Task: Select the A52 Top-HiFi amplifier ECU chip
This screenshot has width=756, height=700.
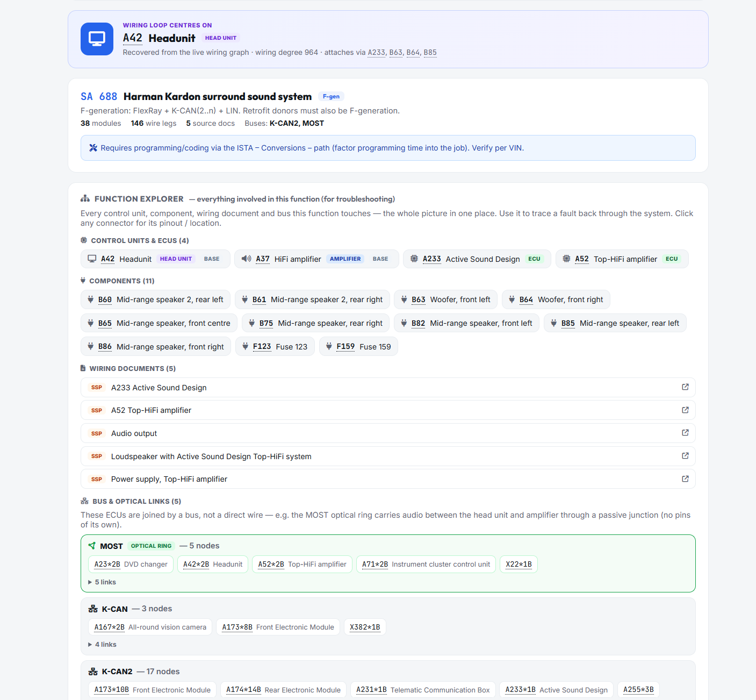Action: tap(622, 259)
